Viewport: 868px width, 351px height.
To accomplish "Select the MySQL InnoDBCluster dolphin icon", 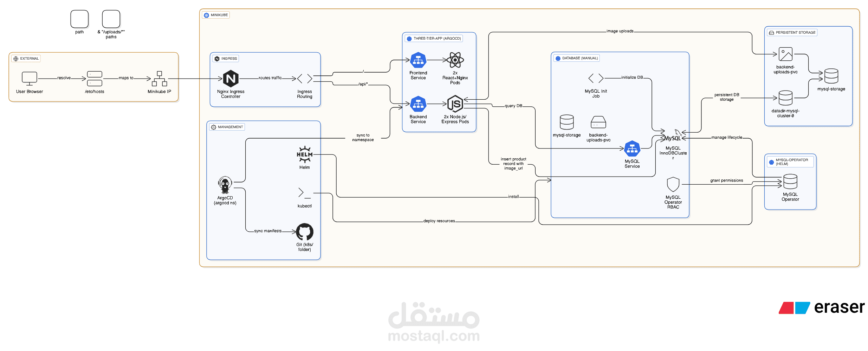I will [673, 136].
